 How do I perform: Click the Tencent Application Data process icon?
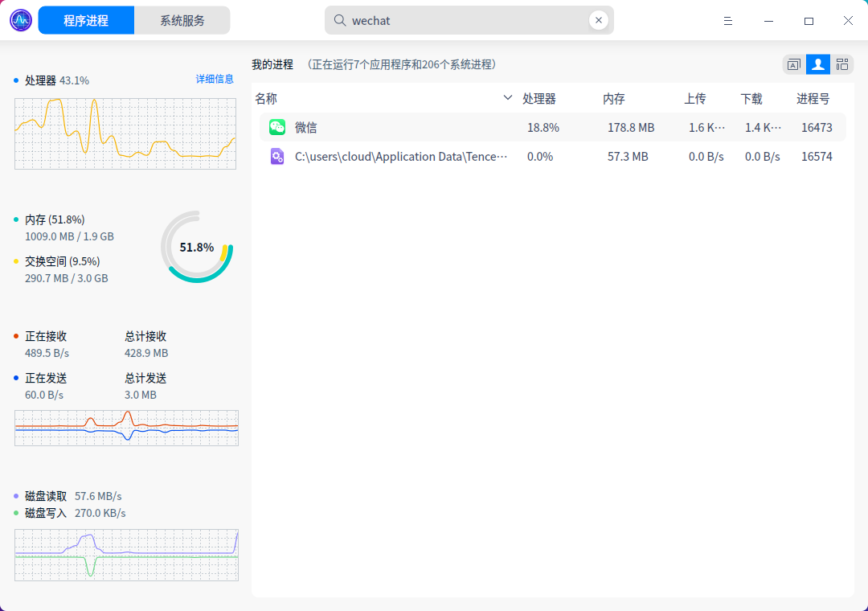277,156
